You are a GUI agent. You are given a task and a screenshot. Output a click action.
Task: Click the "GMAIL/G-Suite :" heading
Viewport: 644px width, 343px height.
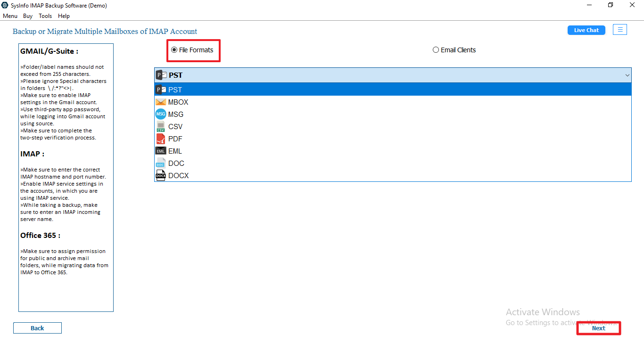click(x=50, y=51)
